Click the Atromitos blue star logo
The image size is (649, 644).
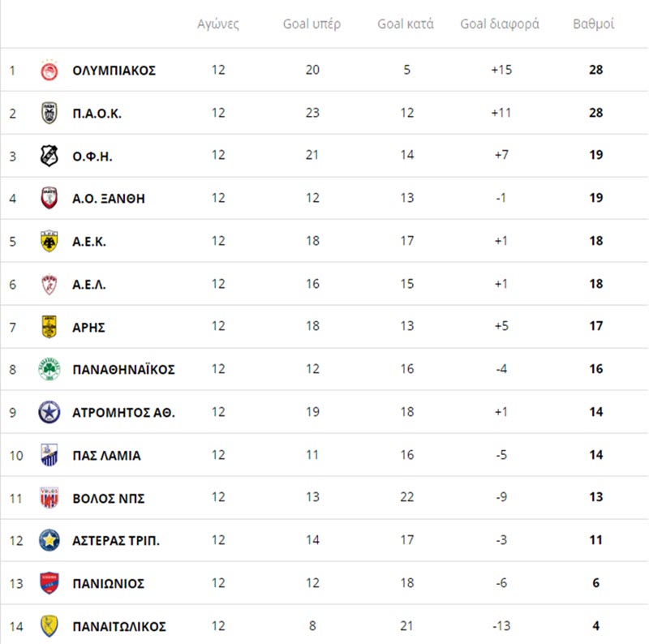pos(49,412)
